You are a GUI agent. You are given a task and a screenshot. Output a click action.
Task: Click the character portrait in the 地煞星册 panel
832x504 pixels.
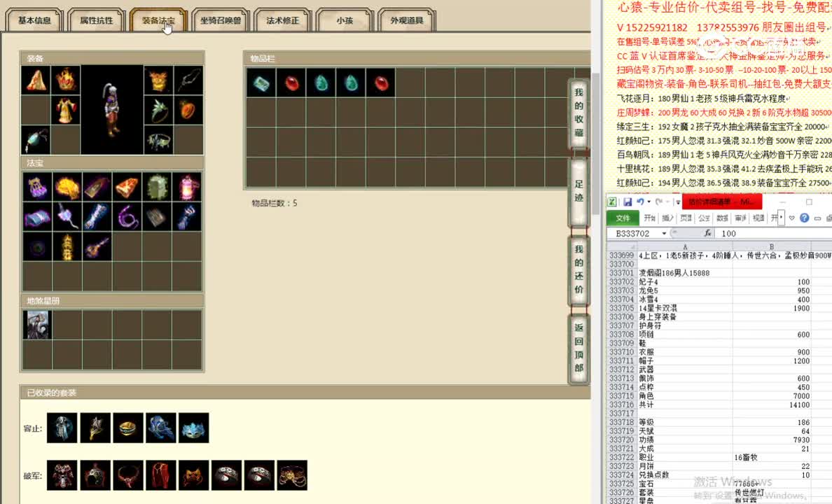[37, 324]
